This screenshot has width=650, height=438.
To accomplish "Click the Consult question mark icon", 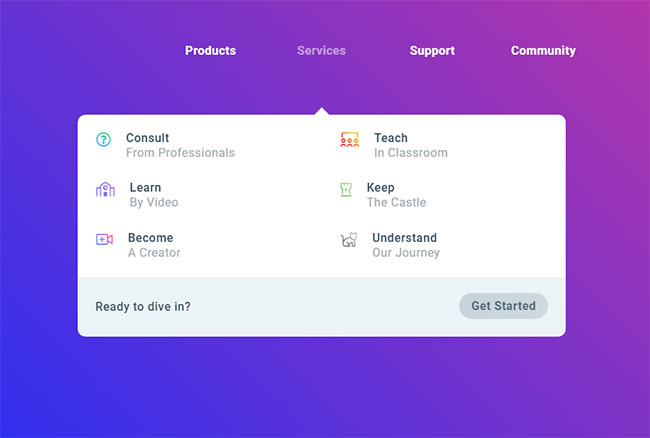I will [x=104, y=140].
